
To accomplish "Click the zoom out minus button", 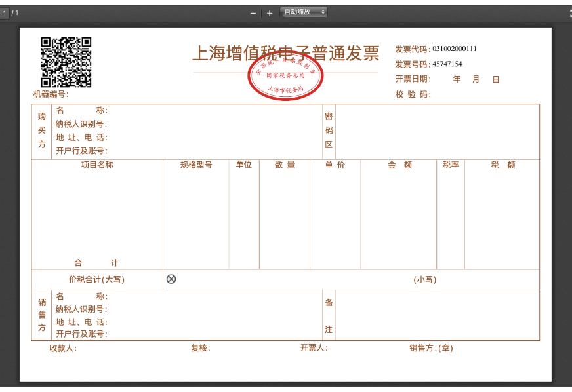I will point(253,14).
